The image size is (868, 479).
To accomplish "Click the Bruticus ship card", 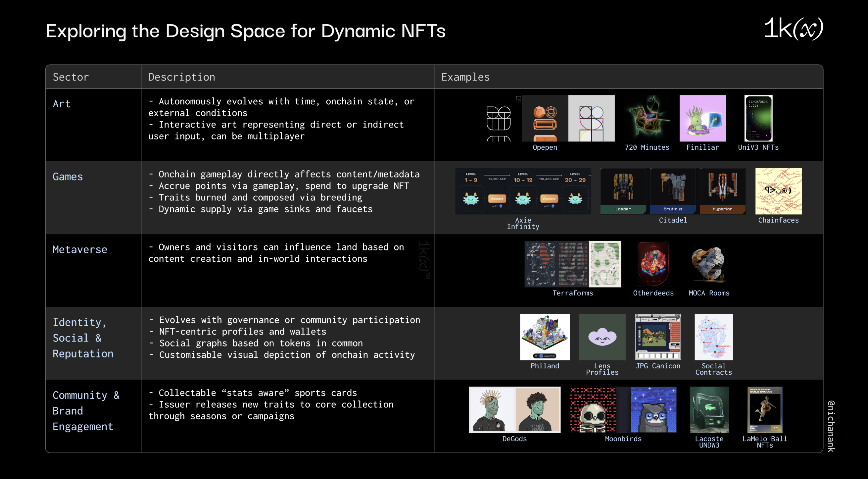I will [x=673, y=191].
